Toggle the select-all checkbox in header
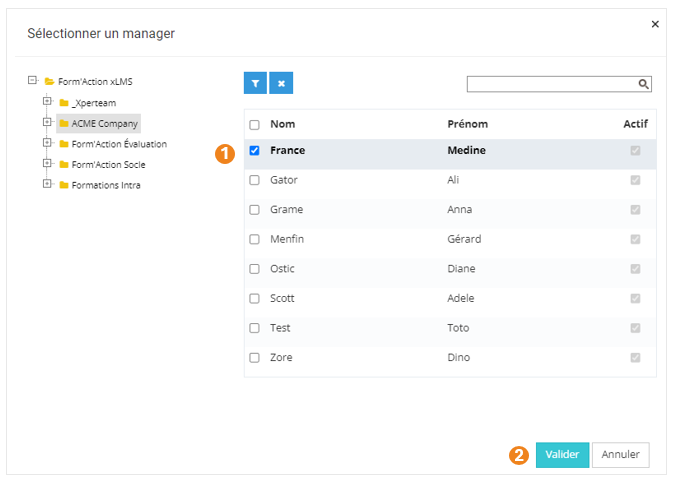 (254, 125)
